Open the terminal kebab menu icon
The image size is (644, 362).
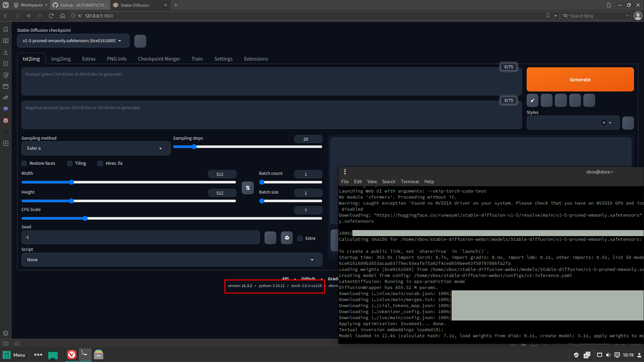point(345,172)
